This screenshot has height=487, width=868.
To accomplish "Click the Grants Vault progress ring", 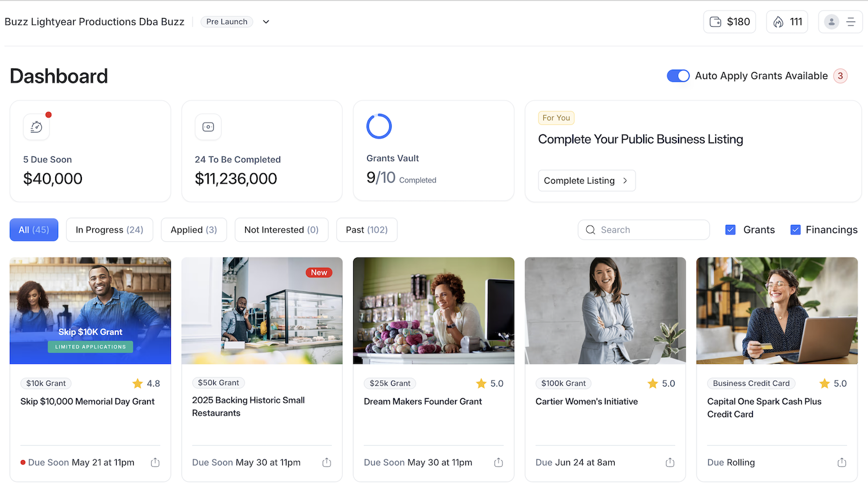I will click(x=379, y=126).
